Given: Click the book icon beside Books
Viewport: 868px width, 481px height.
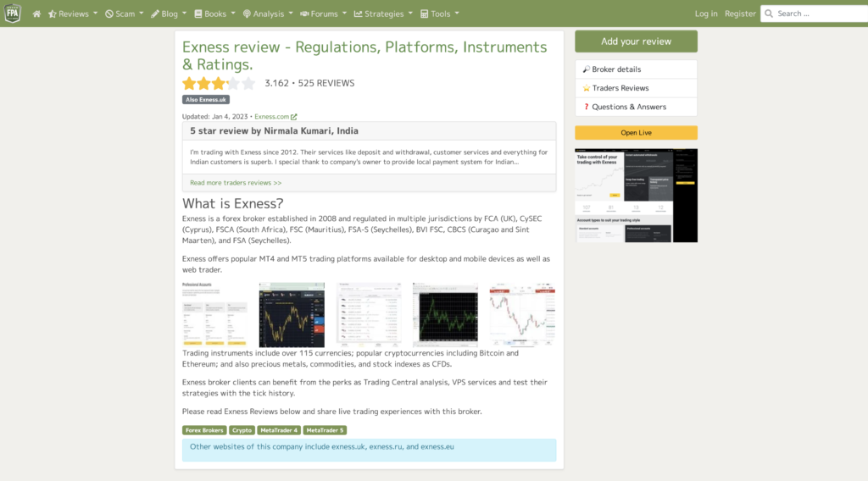Looking at the screenshot, I should coord(198,14).
